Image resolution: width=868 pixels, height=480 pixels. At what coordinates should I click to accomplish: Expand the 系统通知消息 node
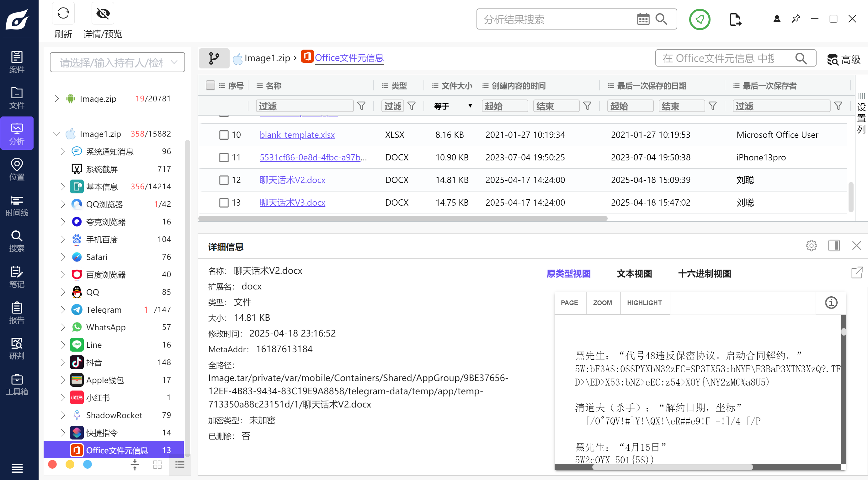tap(63, 151)
